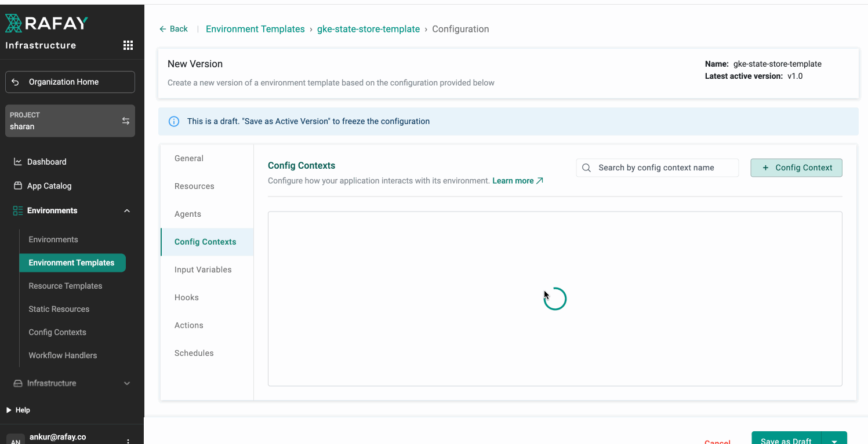
Task: Open user options three-dot menu
Action: pyautogui.click(x=128, y=441)
